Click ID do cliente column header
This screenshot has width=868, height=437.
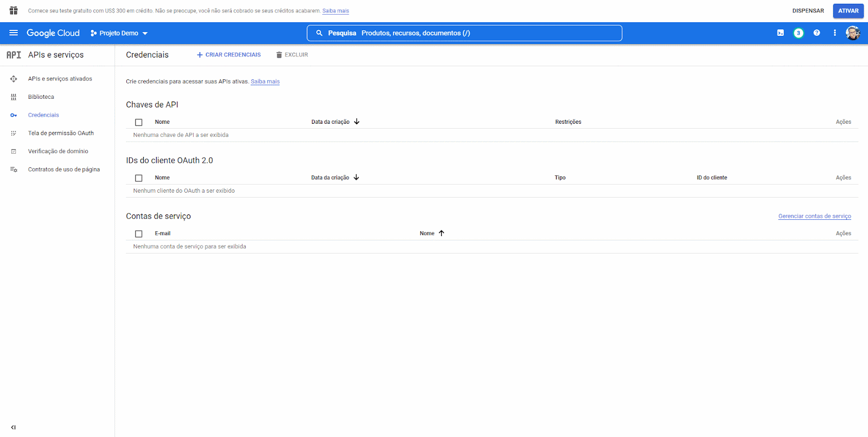(x=712, y=178)
